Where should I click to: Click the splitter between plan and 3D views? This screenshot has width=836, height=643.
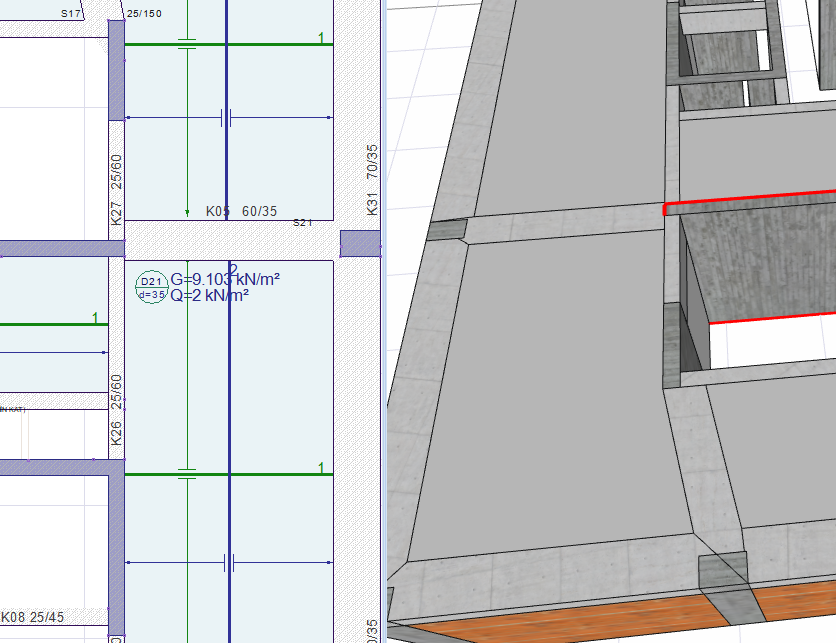tap(384, 320)
